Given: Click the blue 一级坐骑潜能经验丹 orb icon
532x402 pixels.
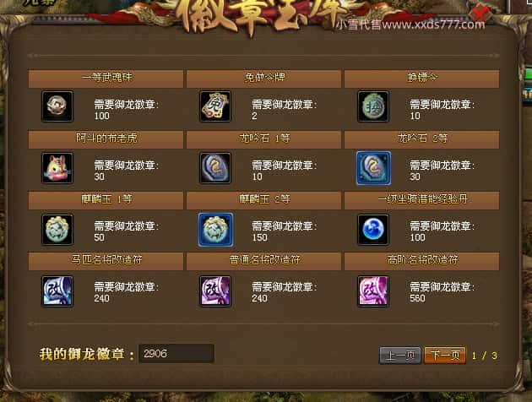Looking at the screenshot, I should 373,230.
